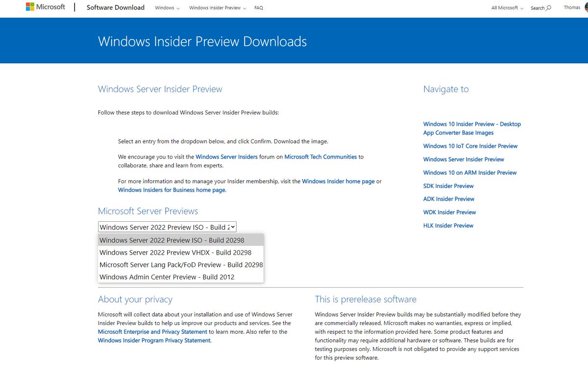Open the Search magnifier icon
The height and width of the screenshot is (374, 588).
coord(548,8)
